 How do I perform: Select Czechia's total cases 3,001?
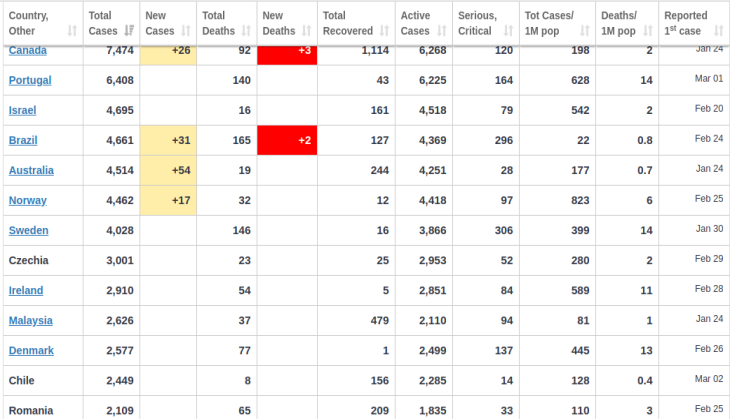coord(120,260)
